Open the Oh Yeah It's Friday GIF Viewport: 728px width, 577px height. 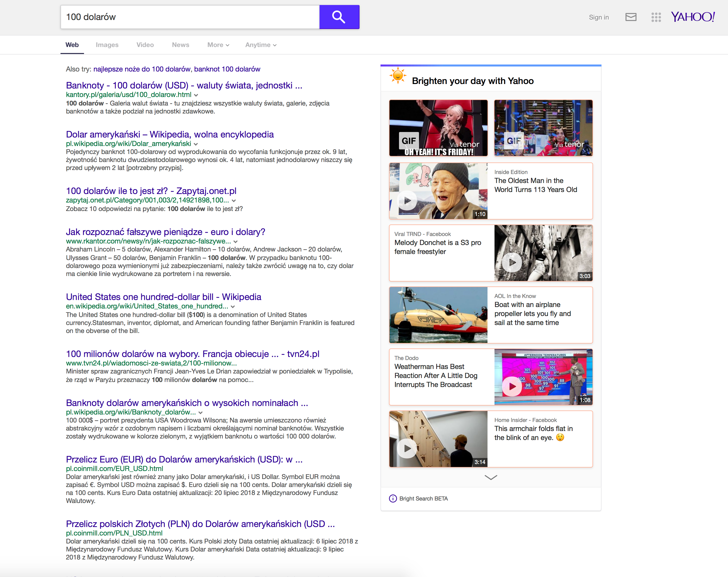point(438,128)
